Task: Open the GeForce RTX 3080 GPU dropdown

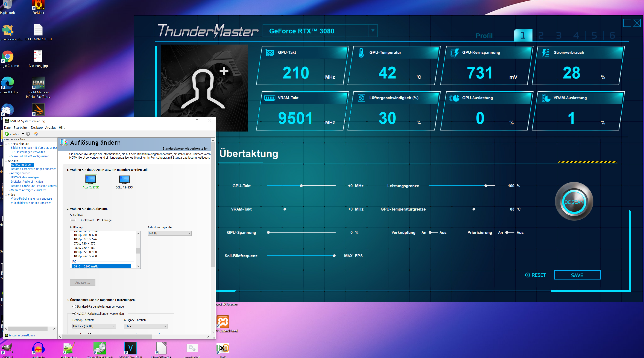Action: click(373, 31)
